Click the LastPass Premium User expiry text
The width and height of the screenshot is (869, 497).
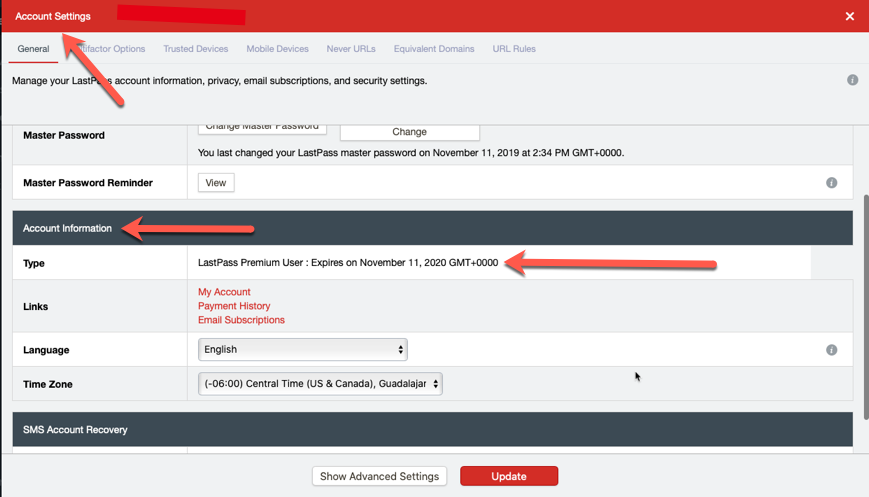348,263
